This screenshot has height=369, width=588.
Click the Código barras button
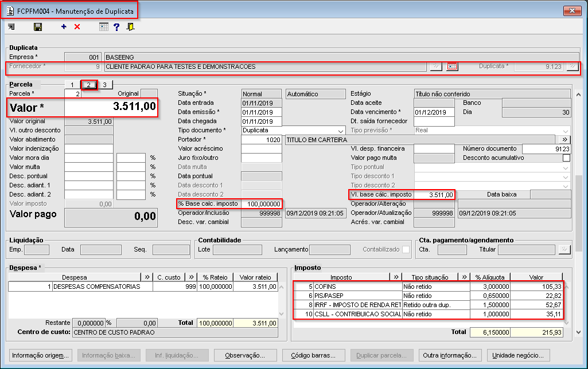(x=313, y=355)
